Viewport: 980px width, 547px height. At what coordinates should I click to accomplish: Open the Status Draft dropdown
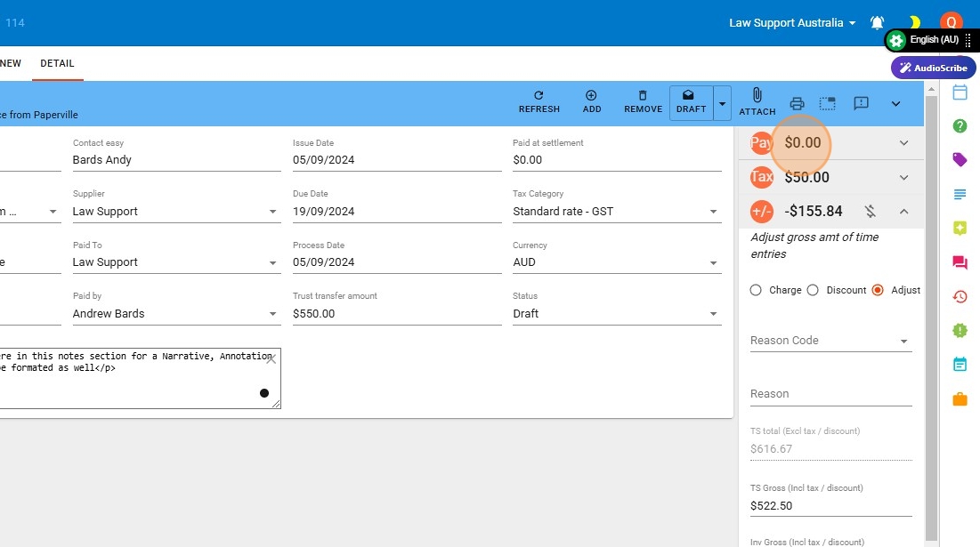(616, 314)
